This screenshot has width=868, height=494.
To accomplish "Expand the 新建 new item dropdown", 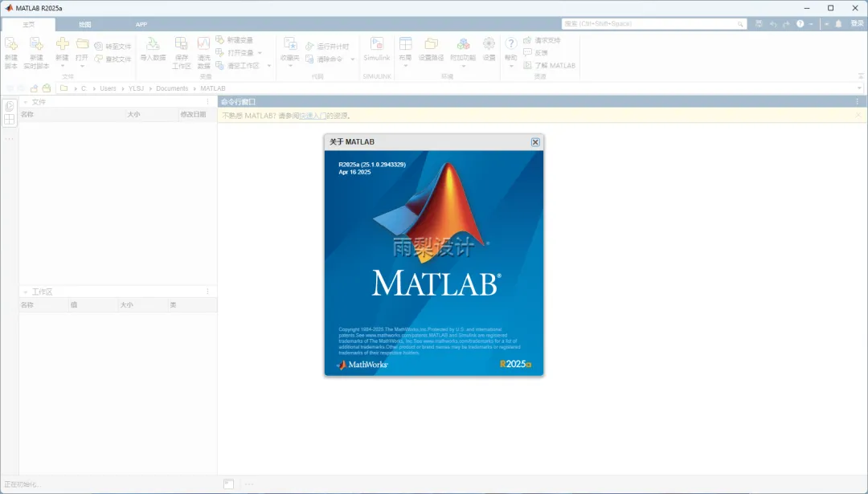I will tap(63, 66).
